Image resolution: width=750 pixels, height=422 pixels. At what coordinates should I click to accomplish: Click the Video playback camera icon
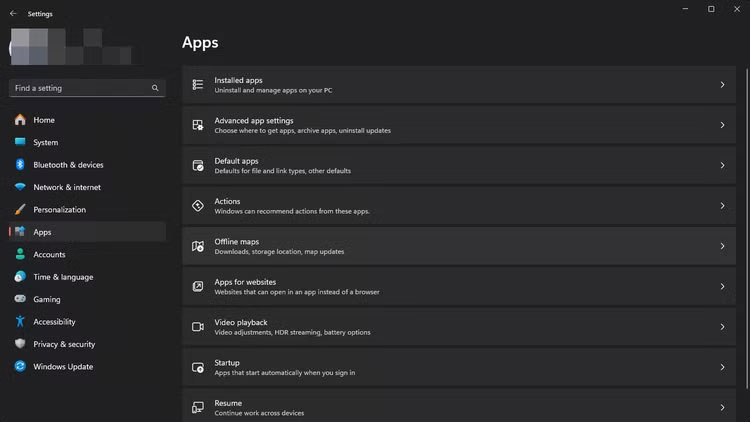(x=198, y=327)
